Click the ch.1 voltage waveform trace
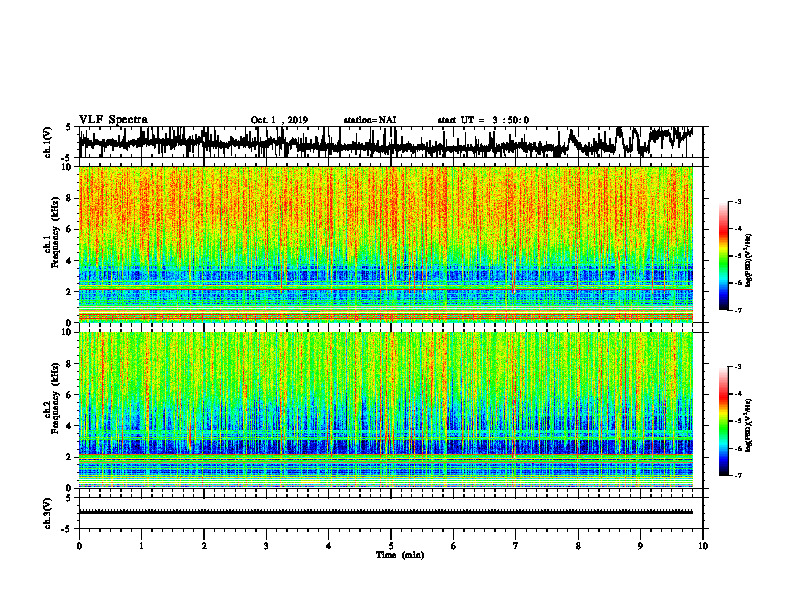Screen dimensions: 792x612 point(386,142)
